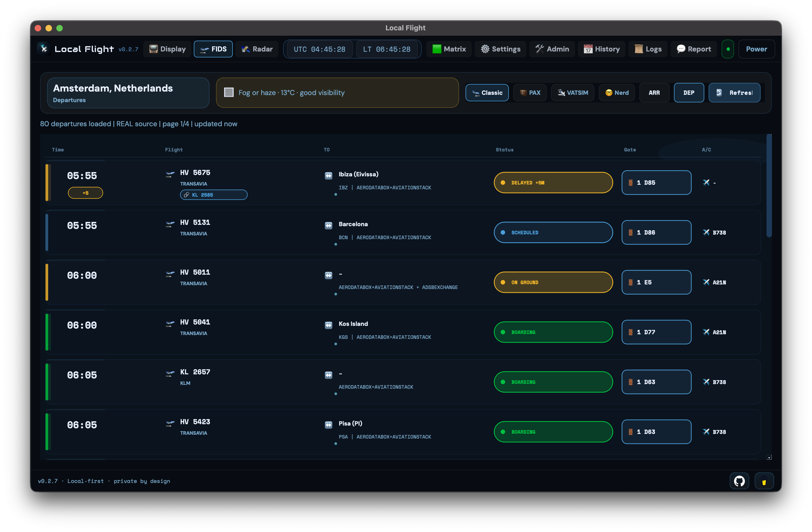Click the aircraft icon beside A21N for HV 5041
812x532 pixels.
(706, 332)
